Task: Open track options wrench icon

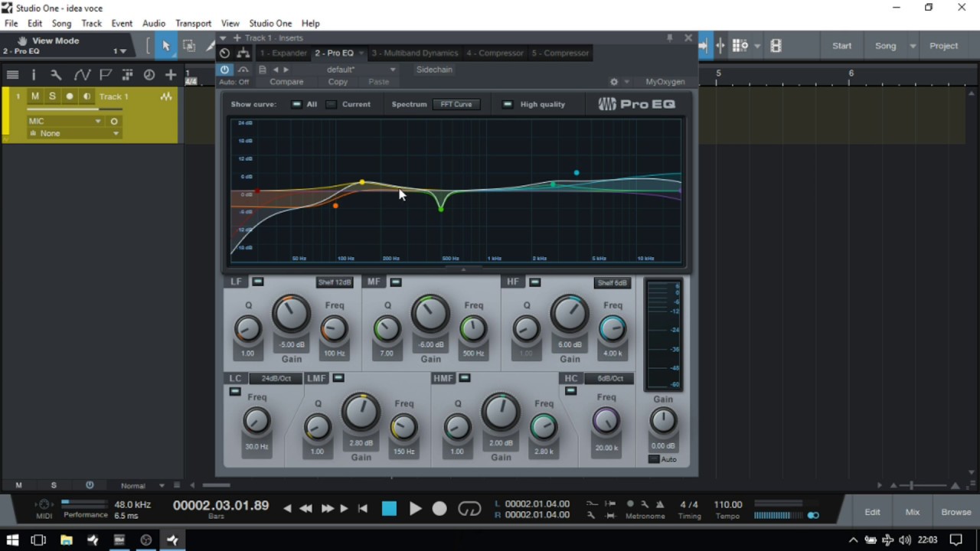Action: (56, 75)
